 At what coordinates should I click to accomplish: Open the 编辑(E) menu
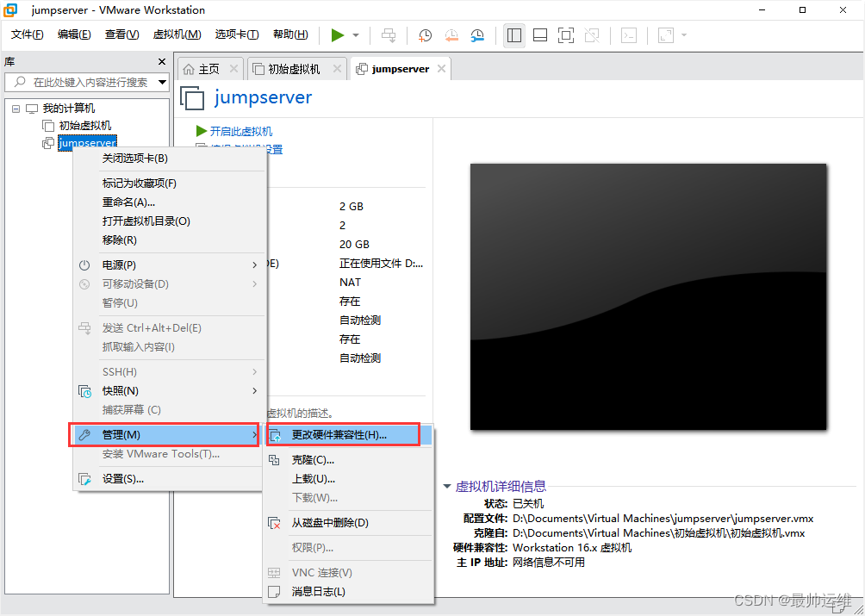tap(74, 34)
